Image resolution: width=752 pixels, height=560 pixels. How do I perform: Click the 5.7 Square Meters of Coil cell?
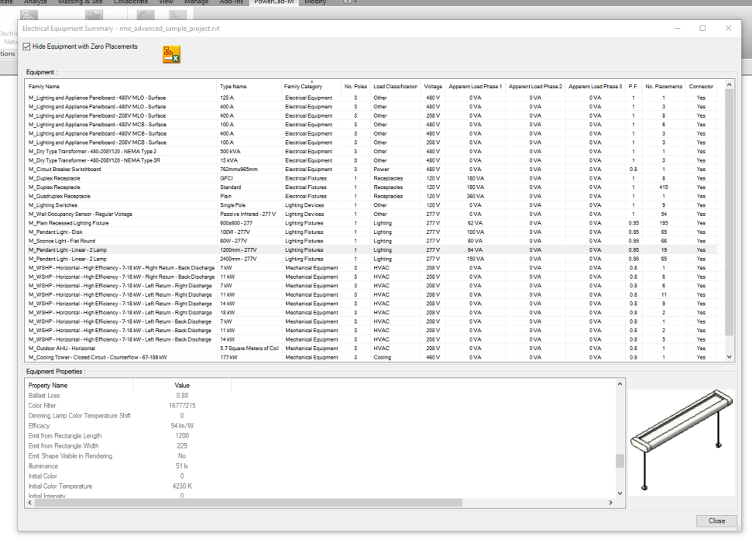(249, 349)
